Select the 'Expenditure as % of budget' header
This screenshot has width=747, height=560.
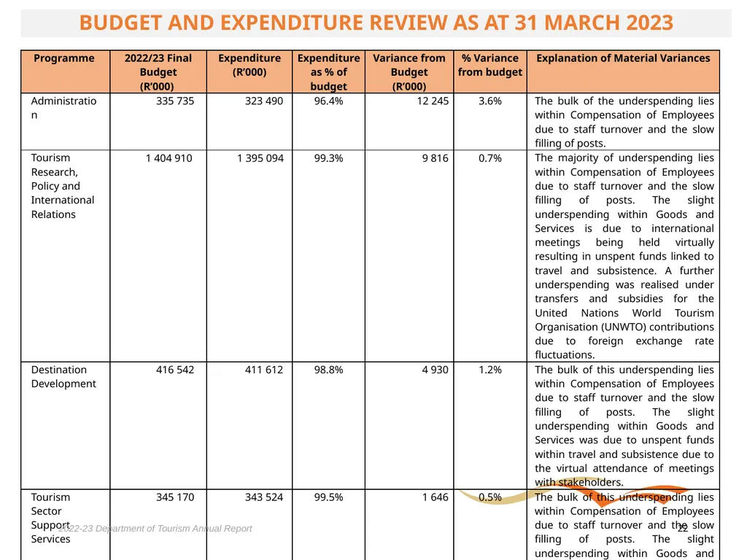pyautogui.click(x=328, y=72)
